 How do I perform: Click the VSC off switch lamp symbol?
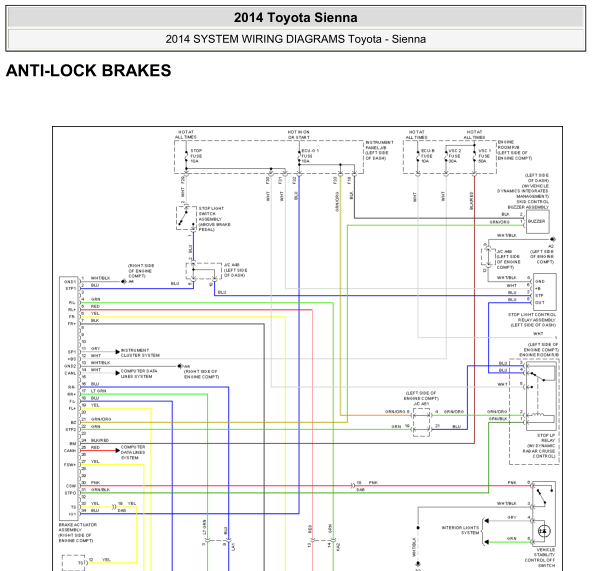click(x=544, y=531)
